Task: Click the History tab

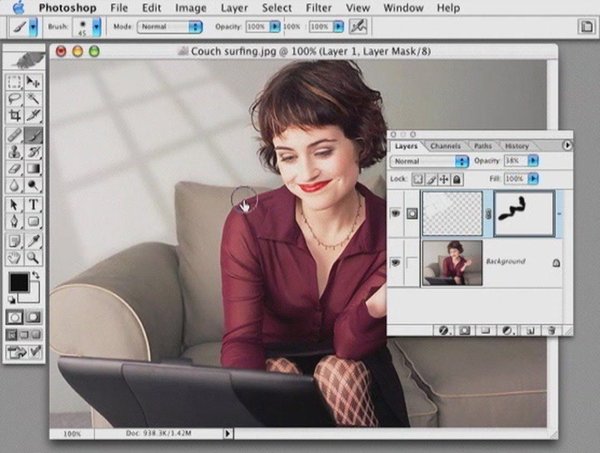Action: pyautogui.click(x=516, y=146)
